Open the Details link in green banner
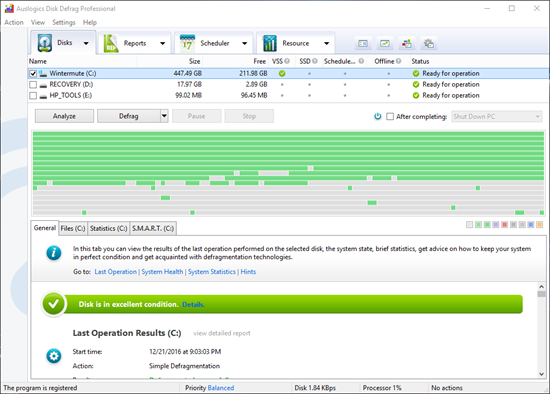This screenshot has width=550, height=394. click(x=193, y=304)
